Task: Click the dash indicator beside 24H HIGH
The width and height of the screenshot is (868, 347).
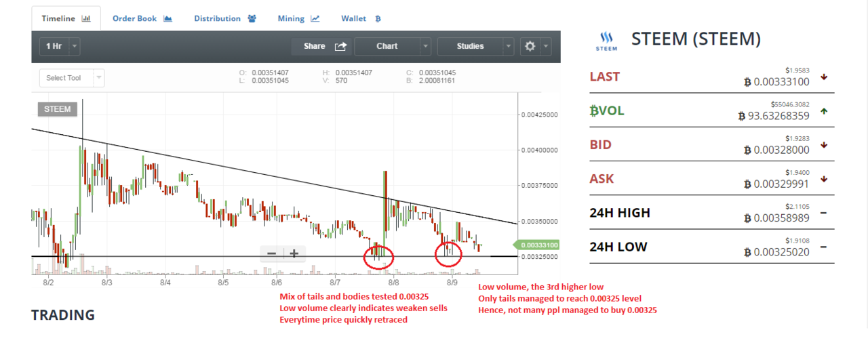Action: [x=824, y=213]
